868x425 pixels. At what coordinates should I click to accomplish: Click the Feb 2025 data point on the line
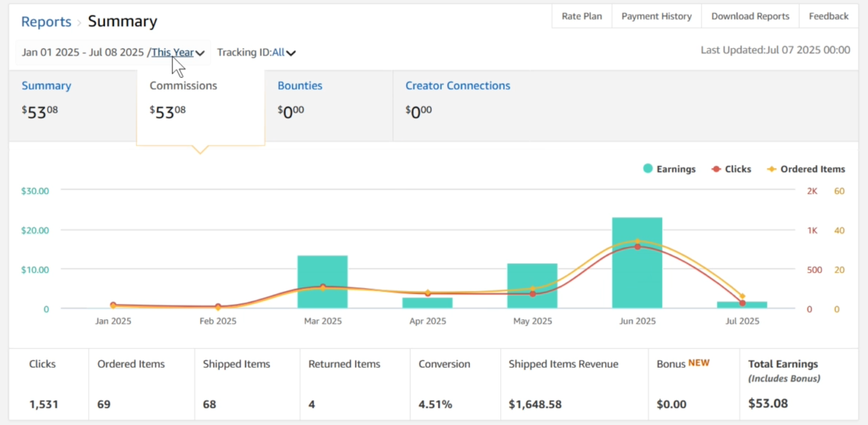pyautogui.click(x=218, y=307)
